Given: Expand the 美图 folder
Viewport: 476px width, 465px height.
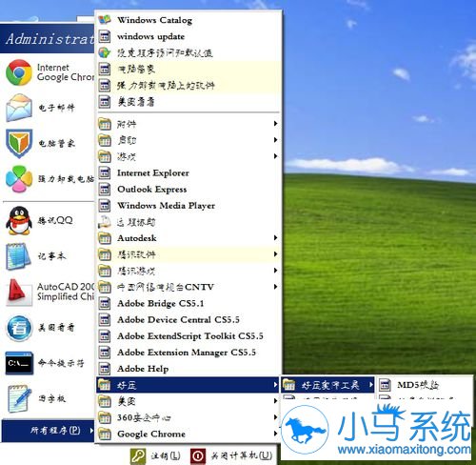Looking at the screenshot, I should pyautogui.click(x=188, y=401).
